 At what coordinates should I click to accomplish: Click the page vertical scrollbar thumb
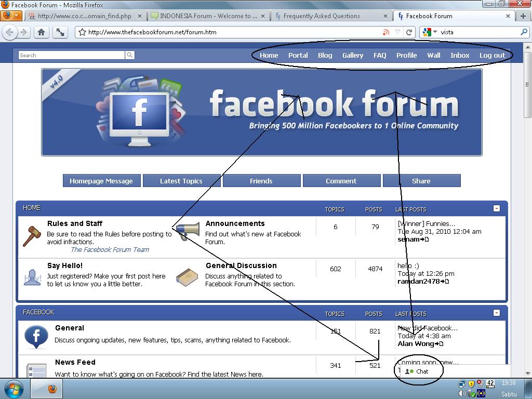coord(527,85)
